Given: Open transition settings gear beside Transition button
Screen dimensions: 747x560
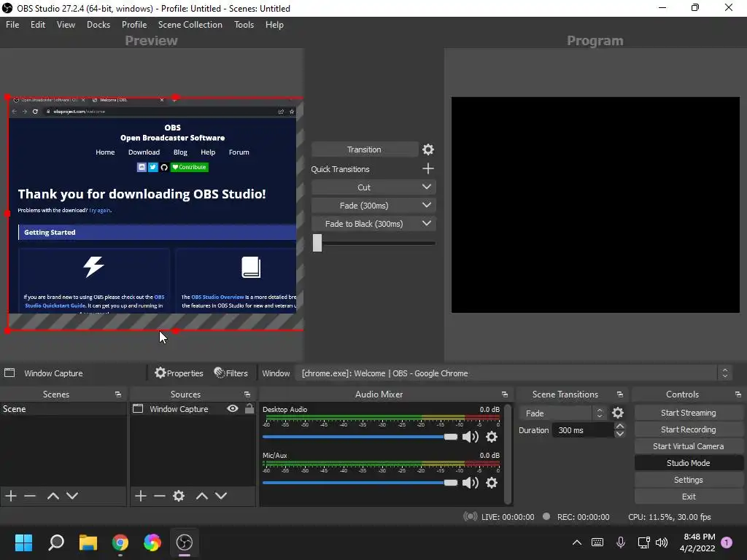Looking at the screenshot, I should (427, 149).
